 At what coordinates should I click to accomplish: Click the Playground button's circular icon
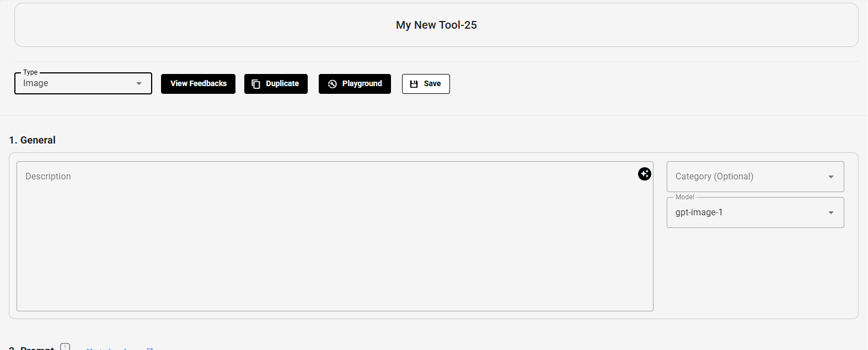(x=332, y=84)
